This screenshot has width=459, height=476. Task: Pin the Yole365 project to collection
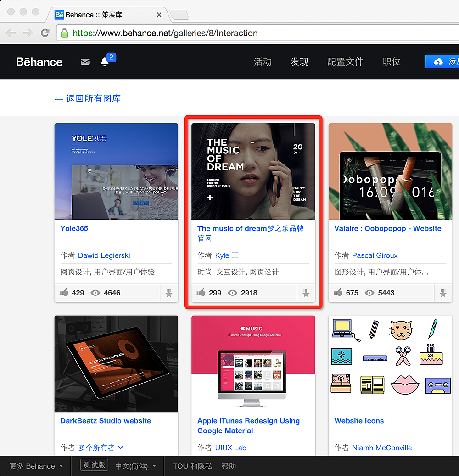pyautogui.click(x=169, y=293)
